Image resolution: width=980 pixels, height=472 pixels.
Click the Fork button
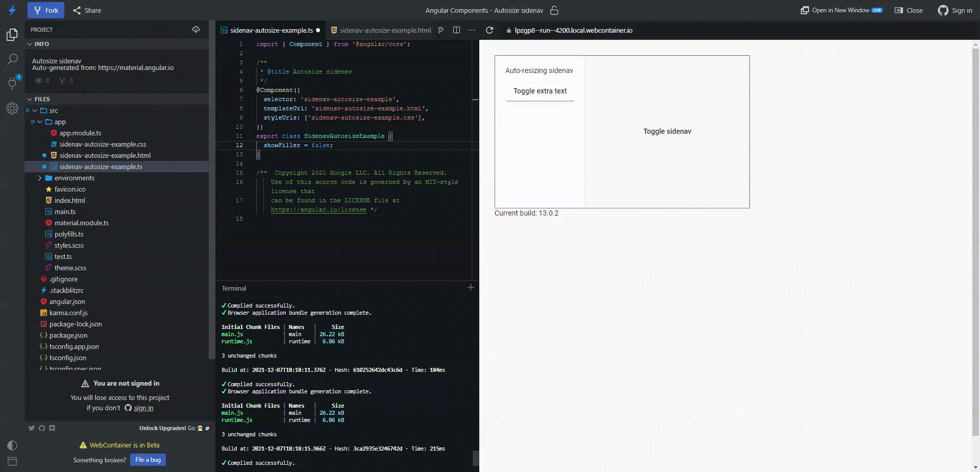45,10
